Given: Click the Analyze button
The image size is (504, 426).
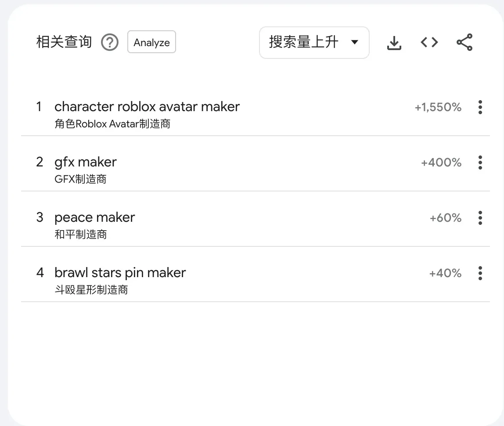Looking at the screenshot, I should point(151,42).
